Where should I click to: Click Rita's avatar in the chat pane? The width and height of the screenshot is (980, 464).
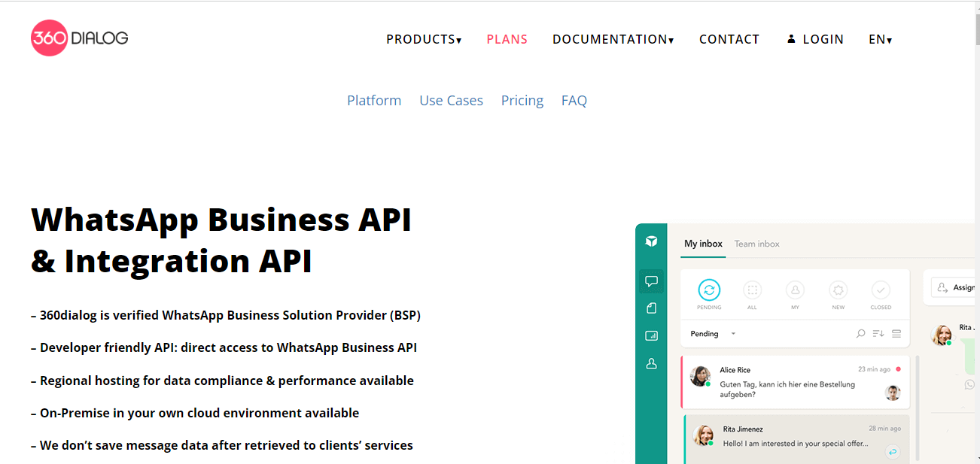(942, 335)
